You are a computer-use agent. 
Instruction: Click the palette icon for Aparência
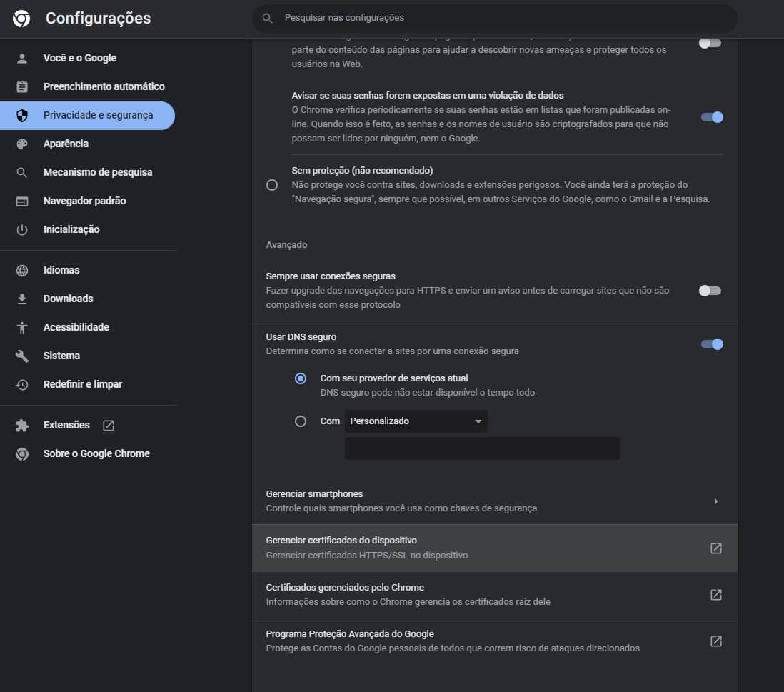tap(22, 144)
